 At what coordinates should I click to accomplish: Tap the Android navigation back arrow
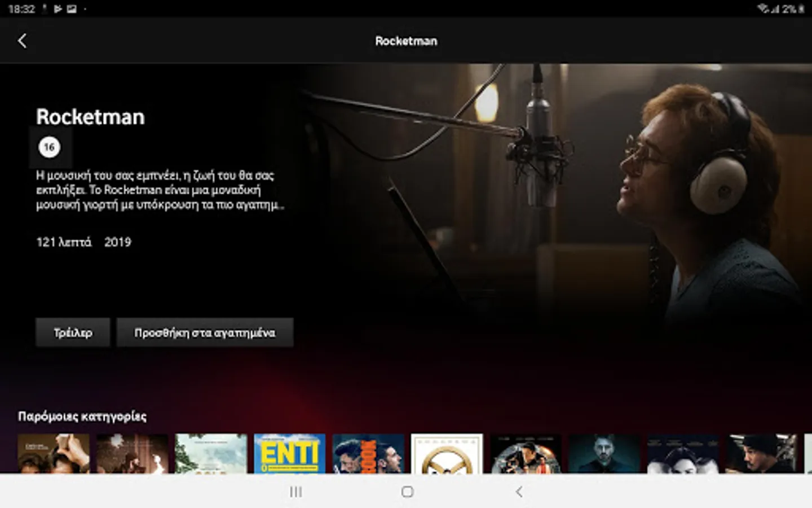(519, 492)
